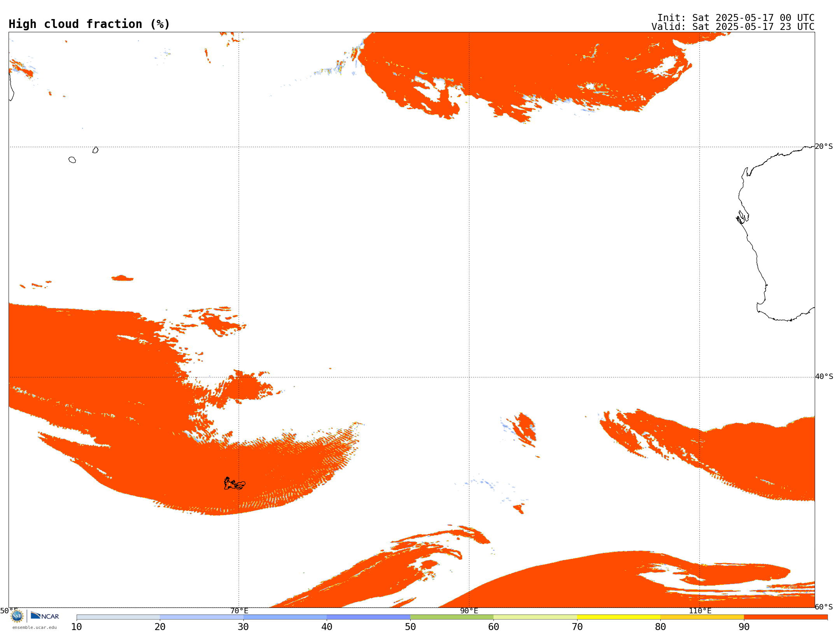Click the 20-30 light blue colorbar segment
Image resolution: width=840 pixels, height=632 pixels.
point(201,617)
